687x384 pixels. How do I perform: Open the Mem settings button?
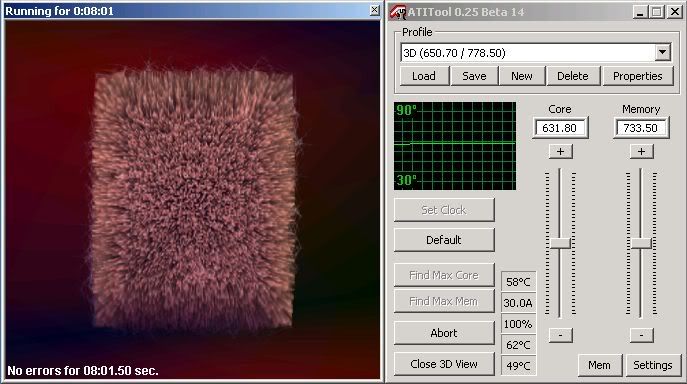coord(599,365)
